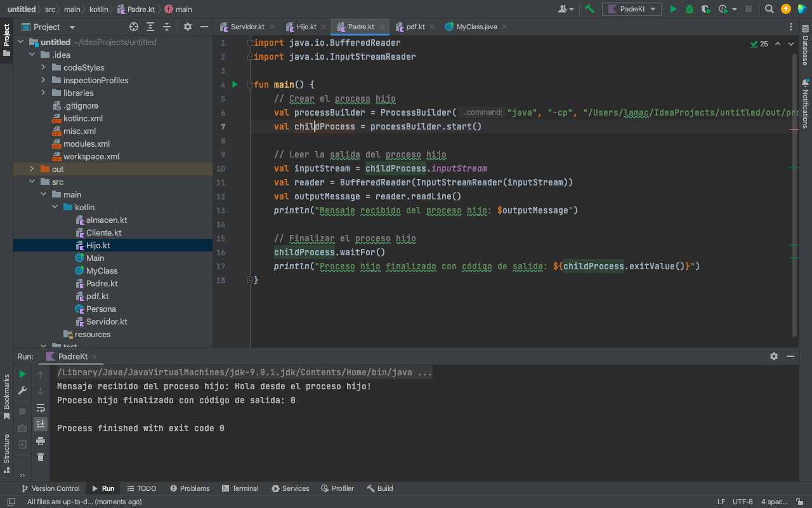This screenshot has height=508, width=812.
Task: Open the PadreKt run configuration dropdown
Action: click(x=631, y=9)
